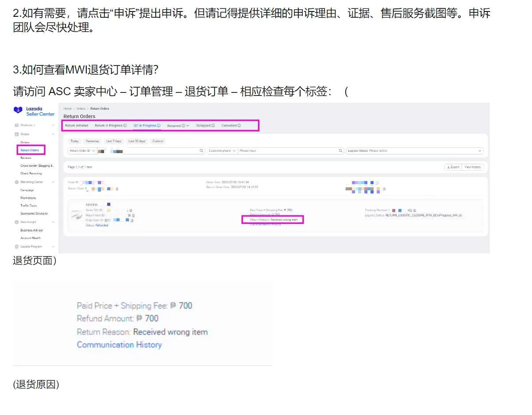
Task: Click the View history button
Action: [x=473, y=167]
